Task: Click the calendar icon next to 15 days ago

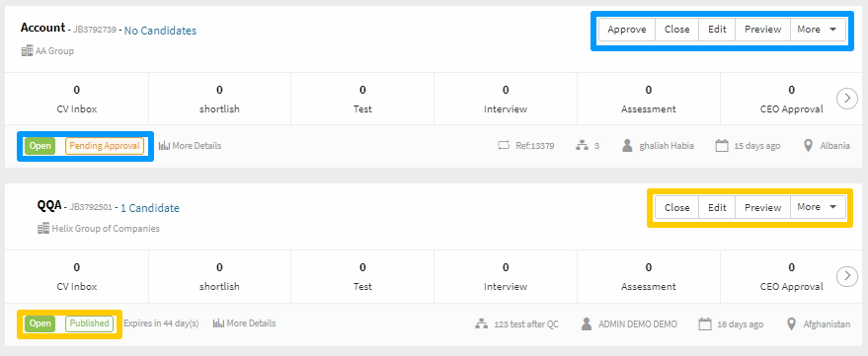Action: point(721,146)
